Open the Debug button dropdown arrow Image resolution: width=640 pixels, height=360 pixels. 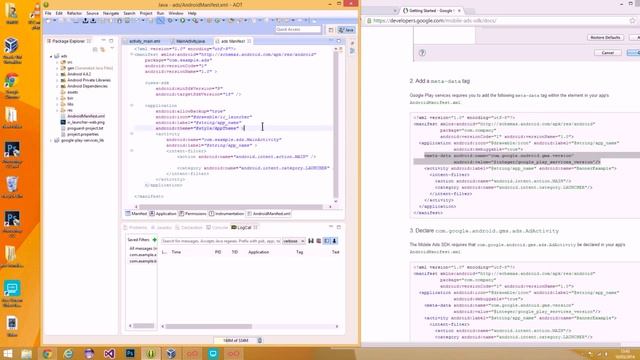coord(175,20)
